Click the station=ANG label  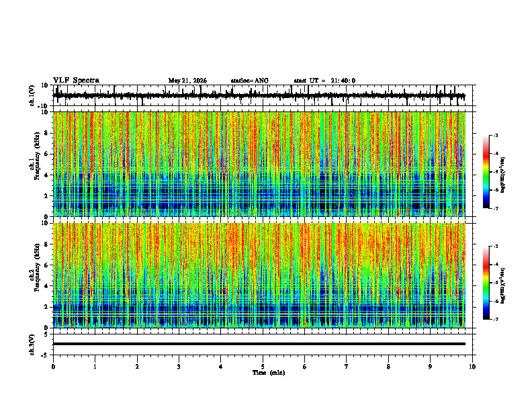250,81
